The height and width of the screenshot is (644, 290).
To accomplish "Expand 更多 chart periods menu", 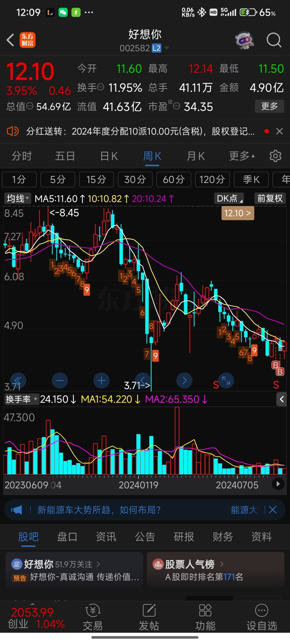I will coord(242,156).
